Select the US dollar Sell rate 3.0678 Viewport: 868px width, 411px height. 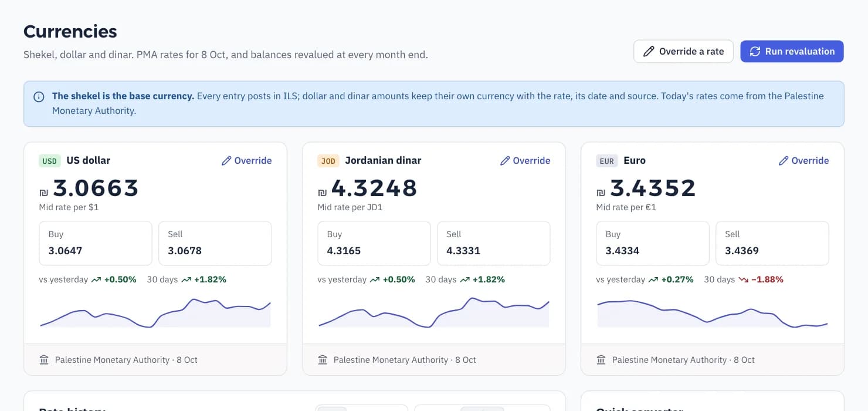tap(185, 251)
